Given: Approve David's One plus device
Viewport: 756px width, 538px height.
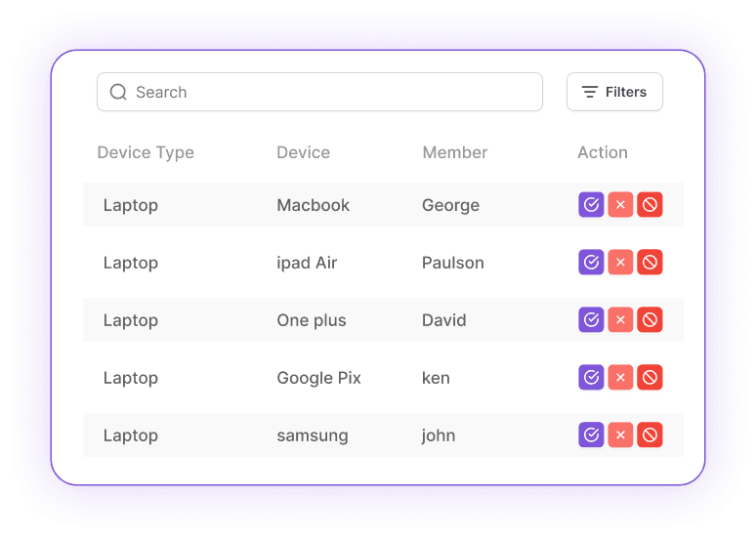Looking at the screenshot, I should pyautogui.click(x=591, y=320).
